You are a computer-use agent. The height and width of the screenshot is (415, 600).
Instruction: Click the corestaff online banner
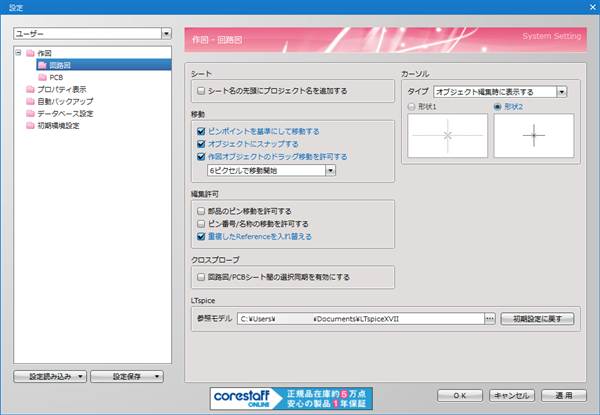(x=292, y=396)
